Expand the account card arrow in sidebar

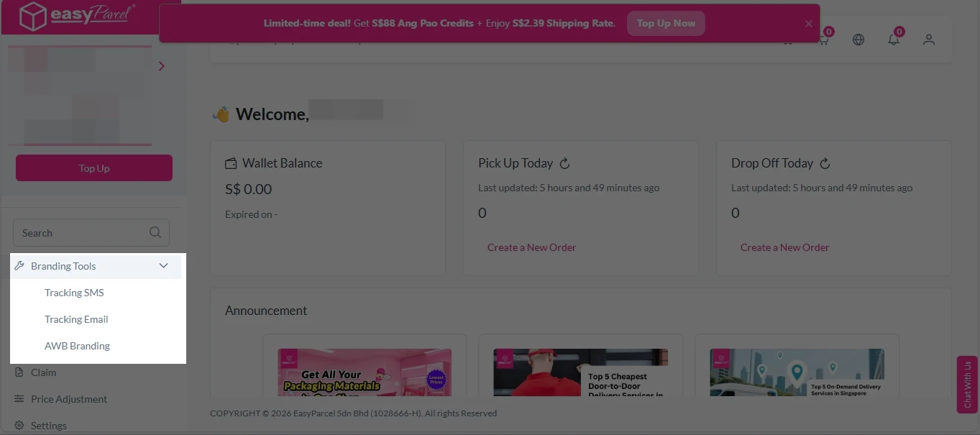[161, 66]
